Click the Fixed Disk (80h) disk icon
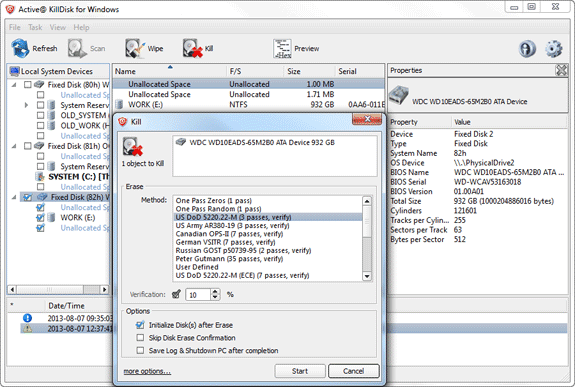This screenshot has width=575, height=387. [39, 85]
